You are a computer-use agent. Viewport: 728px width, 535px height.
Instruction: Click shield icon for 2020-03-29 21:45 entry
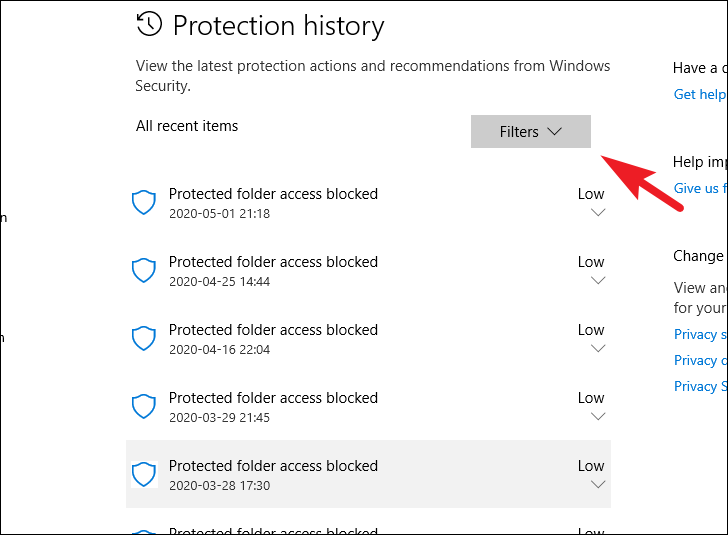coord(145,407)
